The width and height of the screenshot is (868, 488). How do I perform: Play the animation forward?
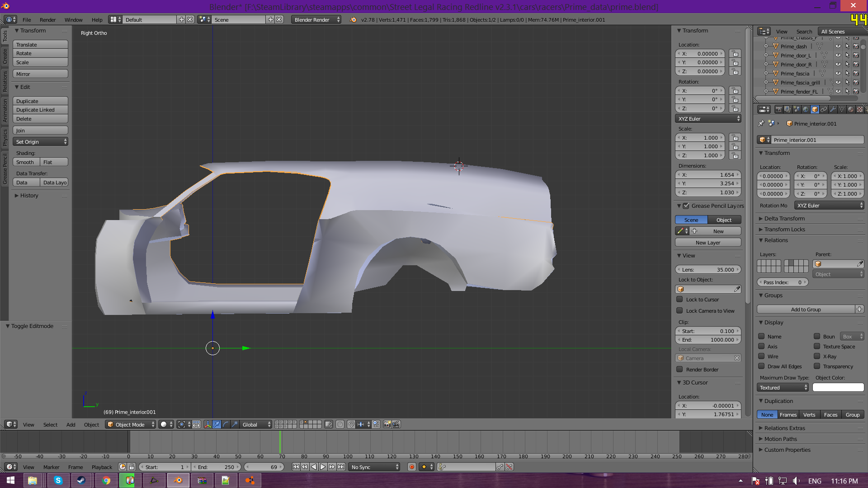pos(323,467)
